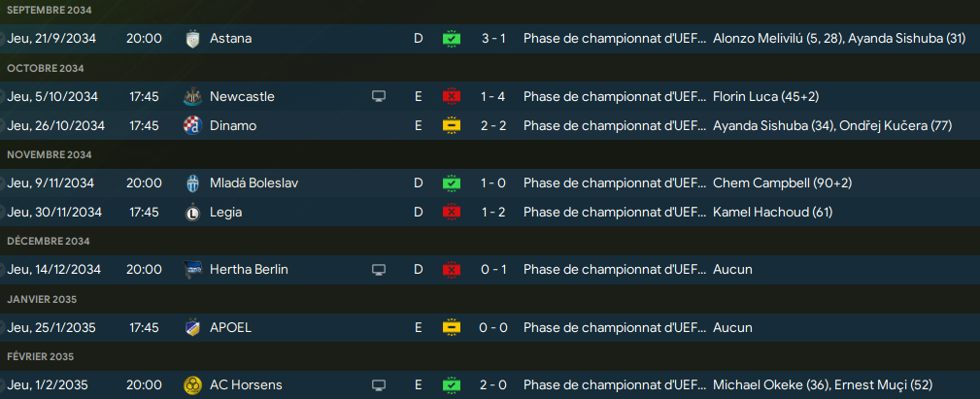Open the 3 - 1 result against Astana
The image size is (980, 399).
pyautogui.click(x=493, y=39)
